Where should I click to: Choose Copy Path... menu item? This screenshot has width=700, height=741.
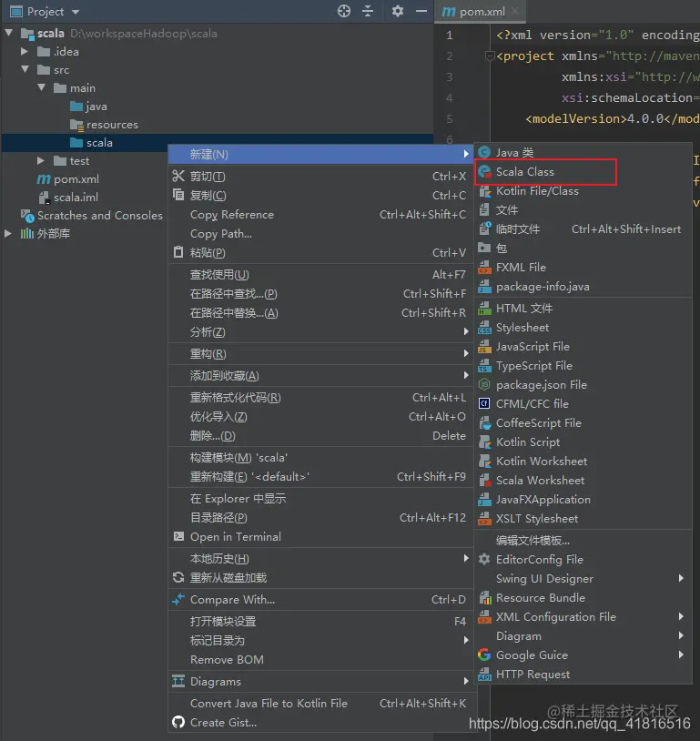point(320,233)
